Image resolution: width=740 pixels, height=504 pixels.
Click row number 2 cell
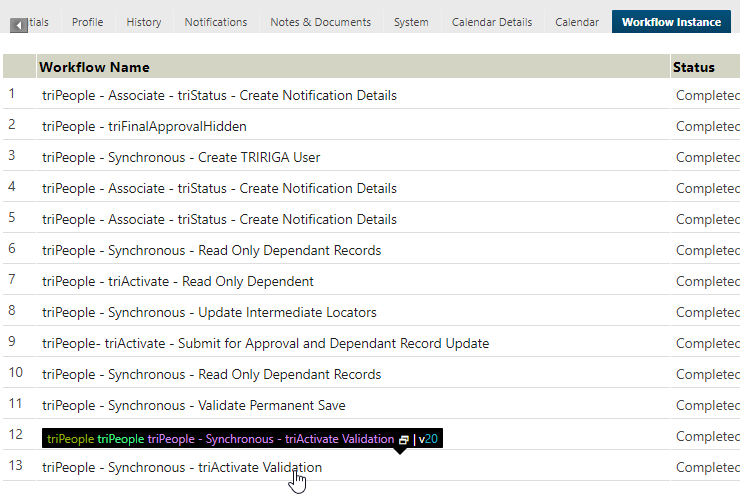click(x=19, y=125)
